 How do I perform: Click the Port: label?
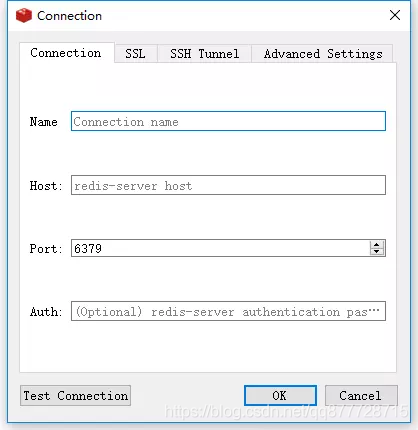[46, 249]
